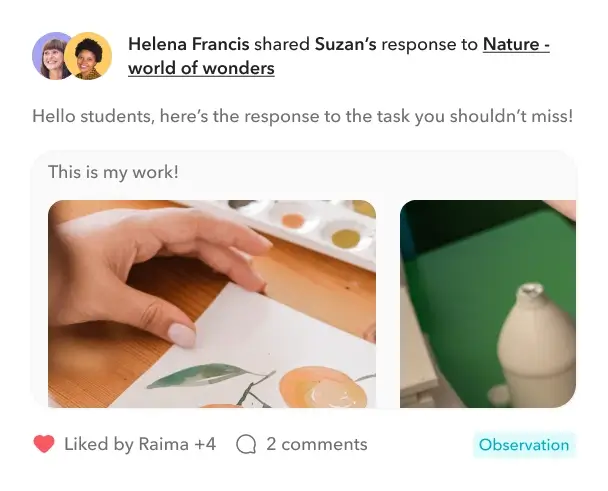Screen dimensions: 608x491
Task: Like the post with the heart icon
Action: pos(44,444)
